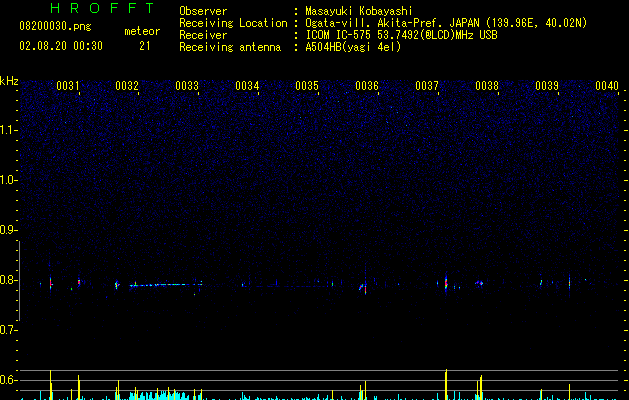Click the meteor count value 21
The height and width of the screenshot is (400, 629).
(145, 46)
